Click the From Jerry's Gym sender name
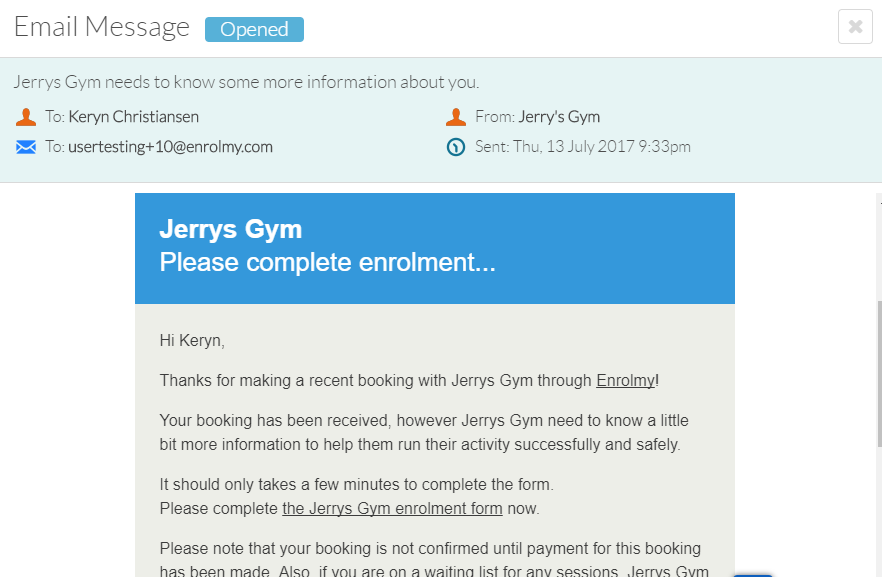The height and width of the screenshot is (577, 882). tap(559, 116)
